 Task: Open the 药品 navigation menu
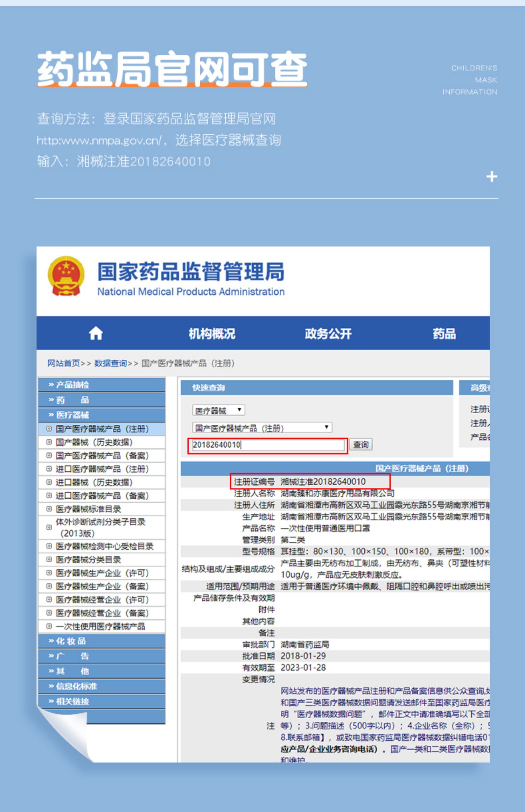[444, 334]
